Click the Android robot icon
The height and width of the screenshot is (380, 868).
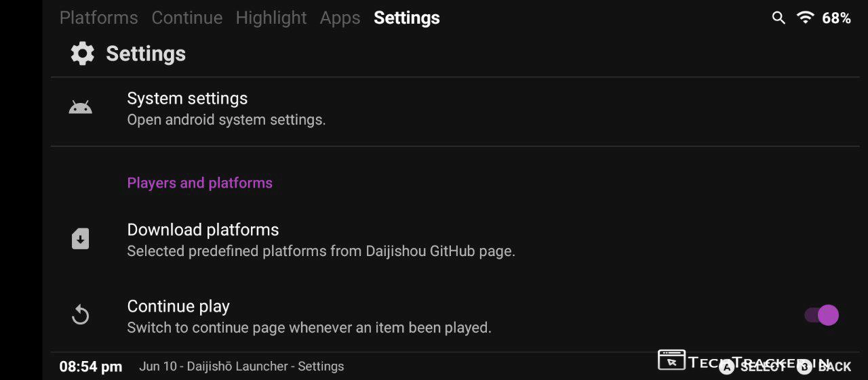81,108
